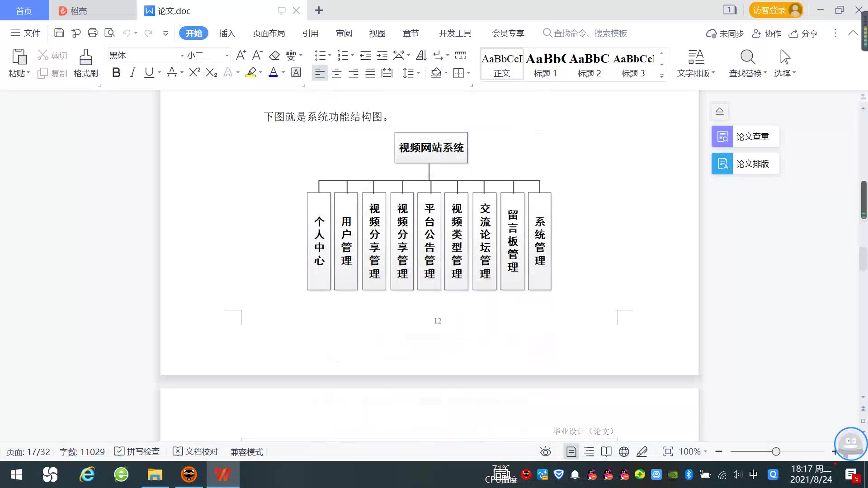Toggle spell check 拼写检查 in status bar

coord(137,451)
